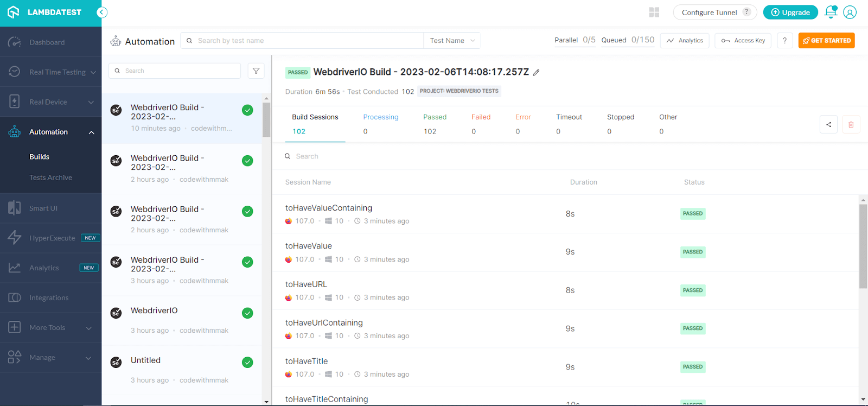Click the Configure Tunnel button
The image size is (868, 406).
pos(715,12)
